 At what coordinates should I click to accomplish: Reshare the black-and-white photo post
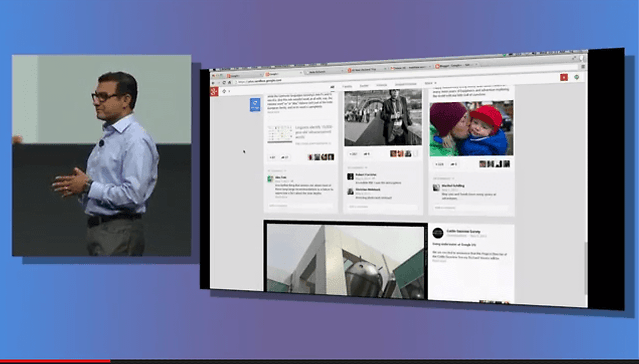pos(366,154)
